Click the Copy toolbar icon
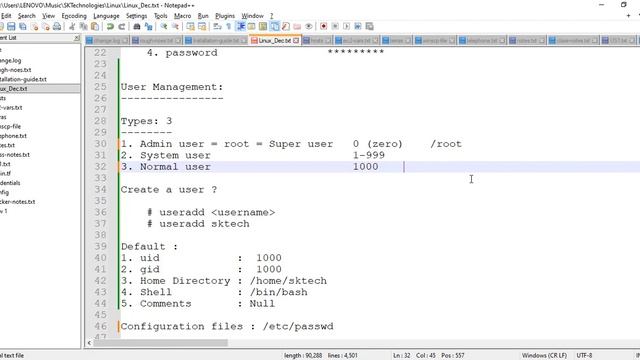The width and height of the screenshot is (640, 360). tap(84, 27)
